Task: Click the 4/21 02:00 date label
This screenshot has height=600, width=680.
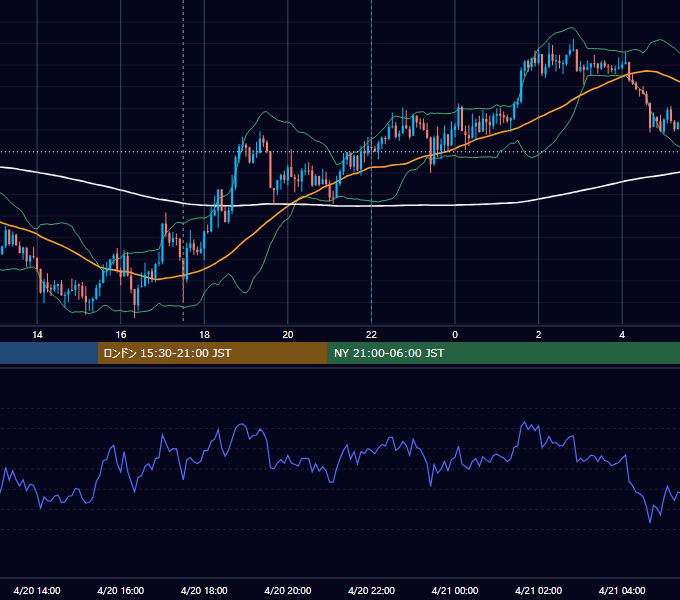Action: [539, 590]
